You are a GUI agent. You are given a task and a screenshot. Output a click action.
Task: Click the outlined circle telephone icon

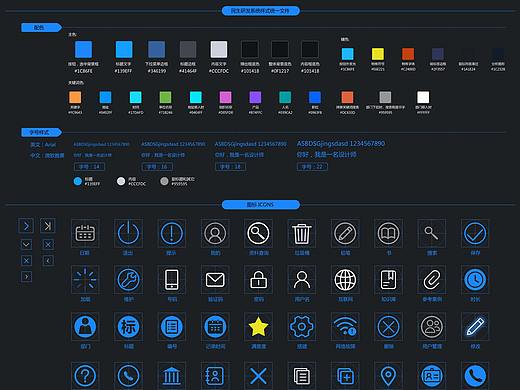tap(128, 376)
